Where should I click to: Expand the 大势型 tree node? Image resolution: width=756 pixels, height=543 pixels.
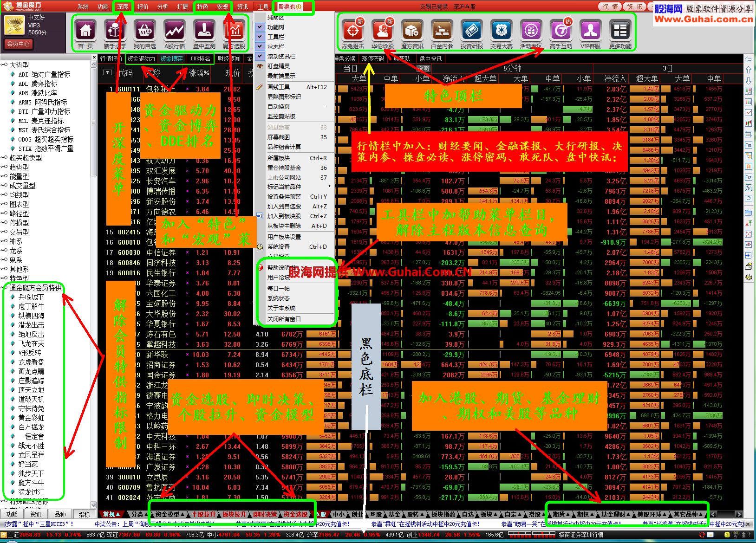(x=4, y=65)
